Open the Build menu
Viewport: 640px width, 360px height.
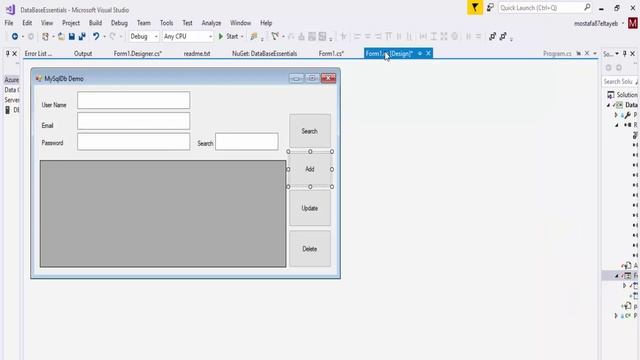(95, 23)
